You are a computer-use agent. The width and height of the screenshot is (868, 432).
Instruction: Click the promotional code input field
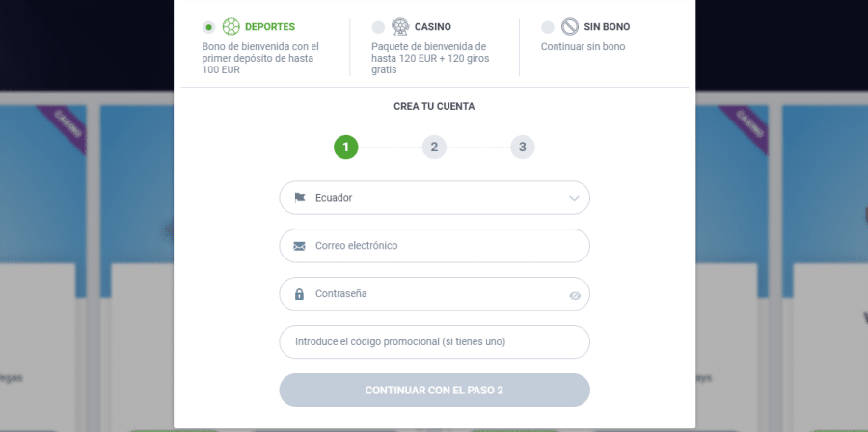434,341
